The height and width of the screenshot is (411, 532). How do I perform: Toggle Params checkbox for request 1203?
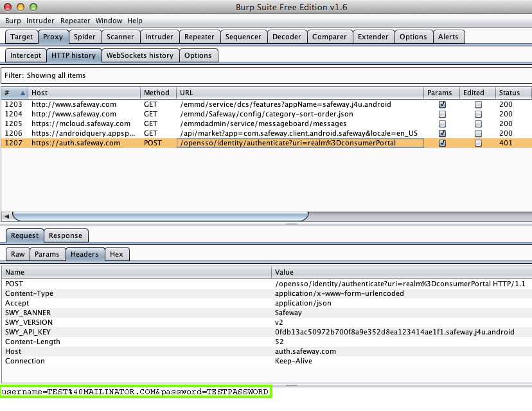click(x=442, y=105)
